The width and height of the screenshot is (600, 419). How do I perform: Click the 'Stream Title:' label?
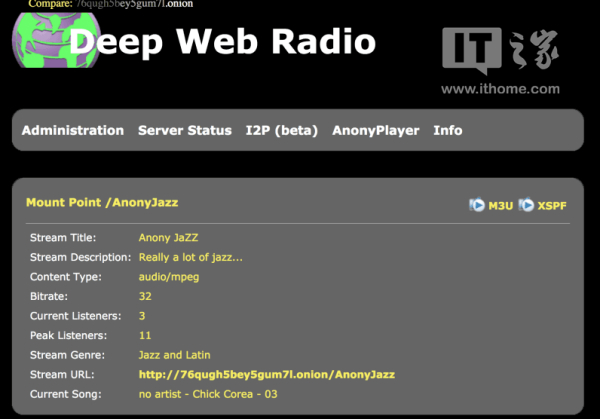click(63, 238)
